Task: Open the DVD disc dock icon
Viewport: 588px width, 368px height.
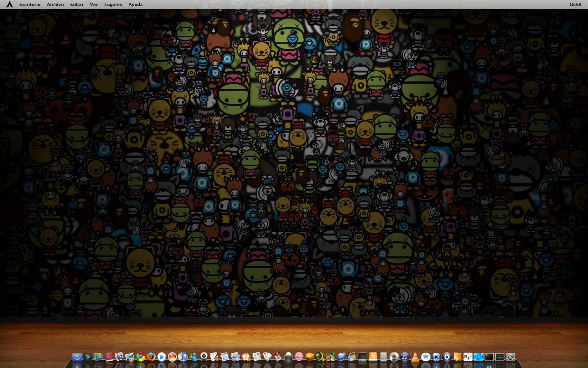Action: point(394,357)
